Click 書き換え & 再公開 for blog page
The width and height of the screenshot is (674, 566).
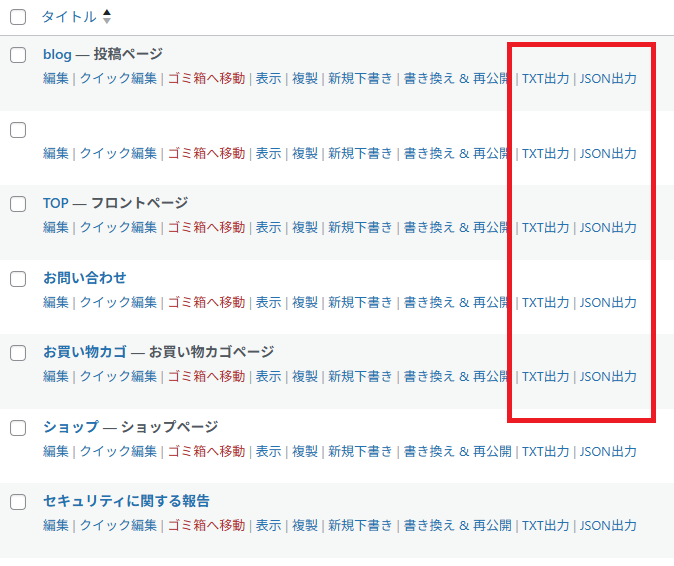pos(456,78)
